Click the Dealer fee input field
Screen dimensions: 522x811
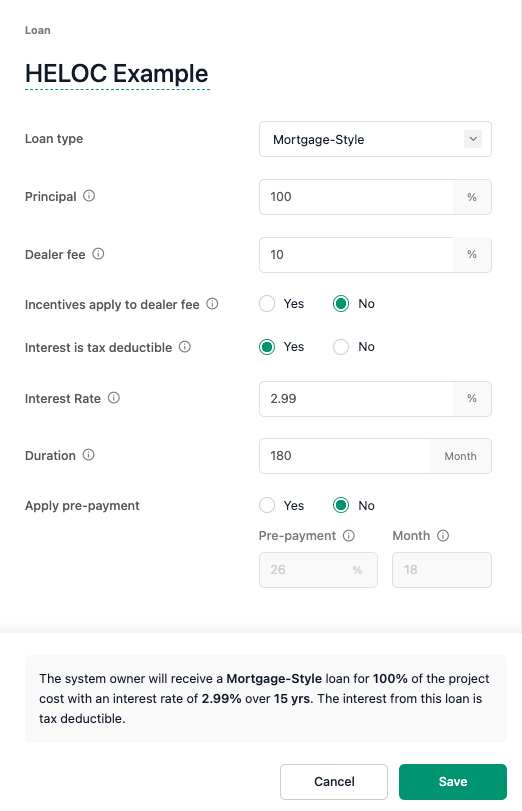point(356,255)
